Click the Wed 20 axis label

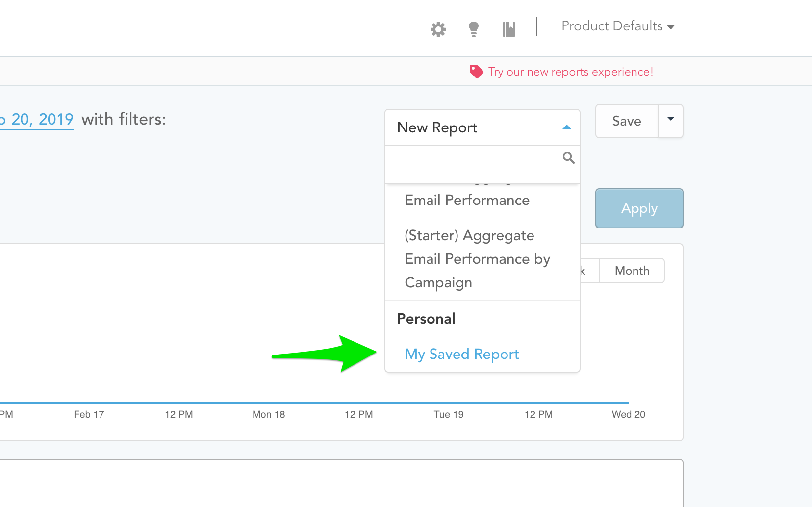(629, 414)
